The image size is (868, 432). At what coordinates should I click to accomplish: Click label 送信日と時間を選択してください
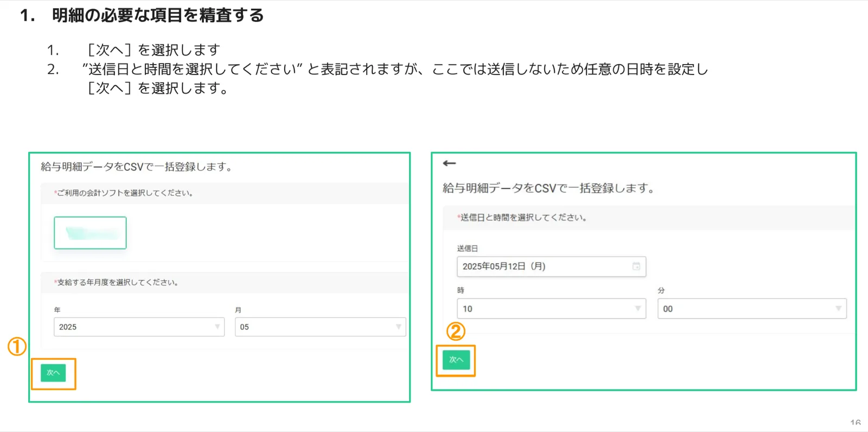coord(522,217)
